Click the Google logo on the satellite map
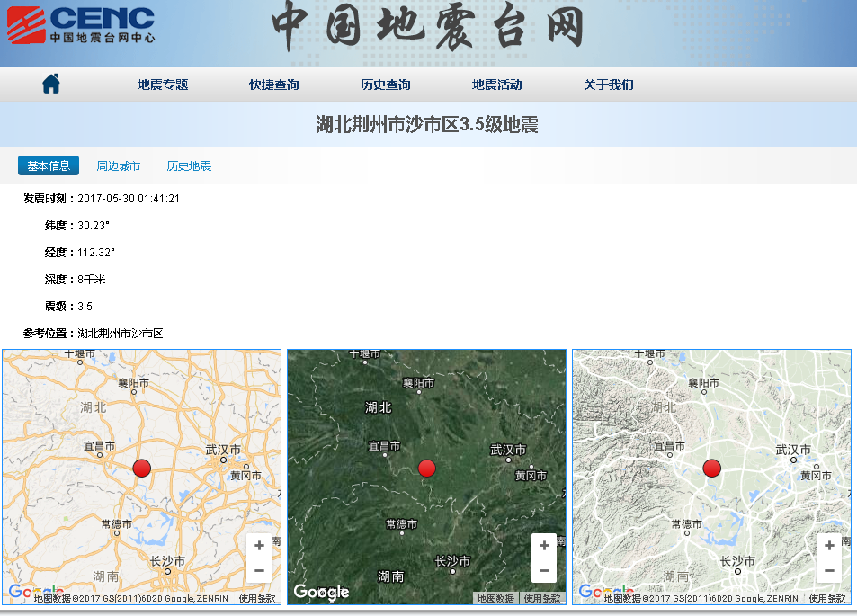Viewport: 857px width, 616px height. click(322, 593)
